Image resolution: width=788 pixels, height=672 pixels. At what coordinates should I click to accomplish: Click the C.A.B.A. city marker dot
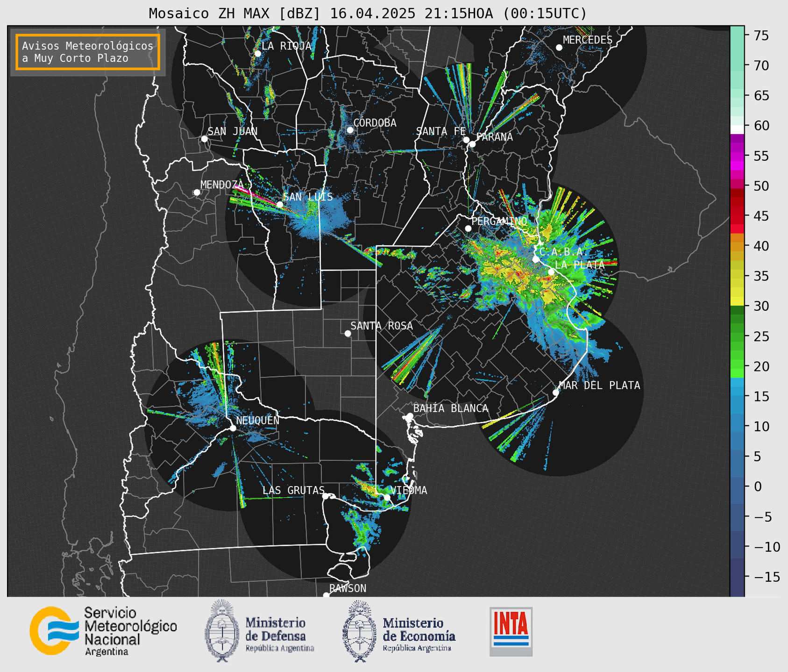(536, 259)
